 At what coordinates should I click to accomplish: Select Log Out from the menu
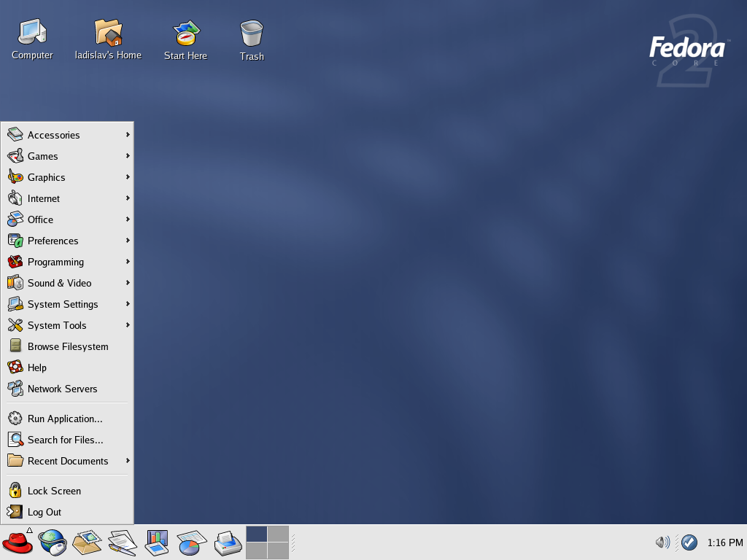pyautogui.click(x=67, y=512)
